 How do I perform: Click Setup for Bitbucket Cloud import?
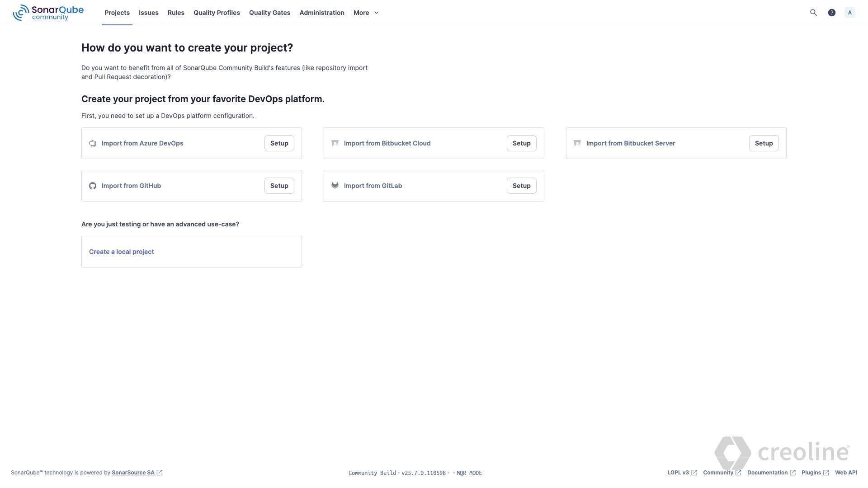click(x=522, y=143)
